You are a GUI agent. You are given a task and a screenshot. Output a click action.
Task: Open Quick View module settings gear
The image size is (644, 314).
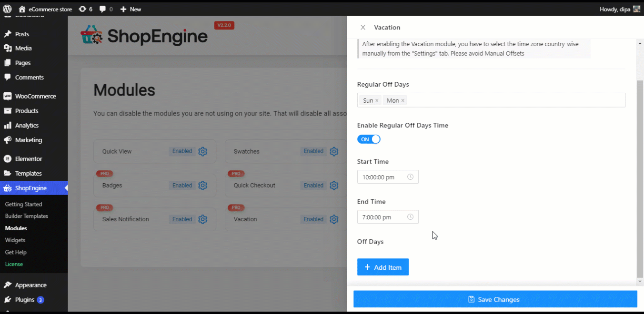click(x=202, y=151)
